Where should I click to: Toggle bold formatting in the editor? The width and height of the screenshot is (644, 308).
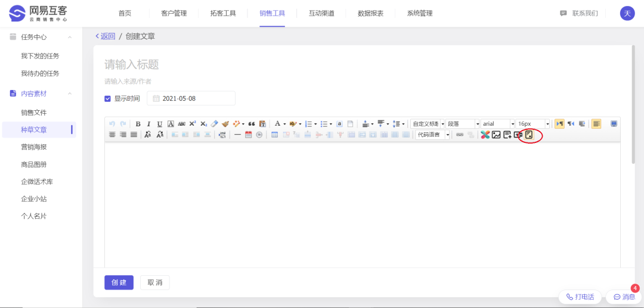pos(138,124)
